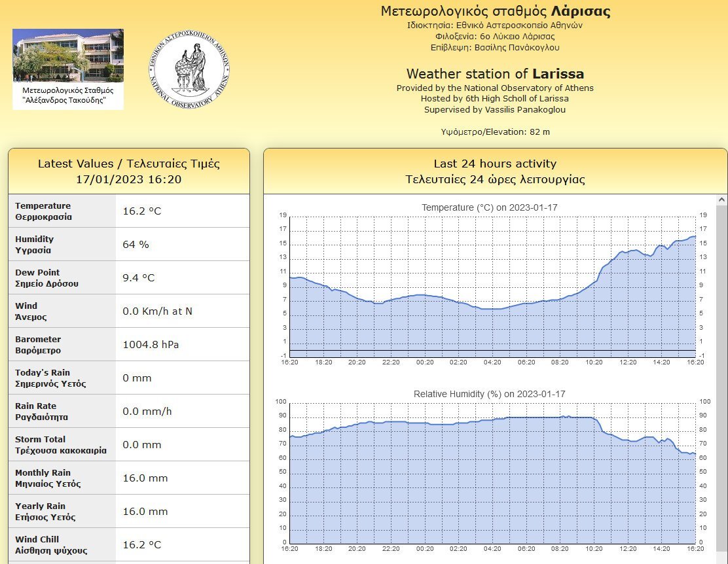
Task: Click Ιδιοκτησία: Εθνικό Αστεροσκοπείο Αθηνών line
Action: point(495,26)
